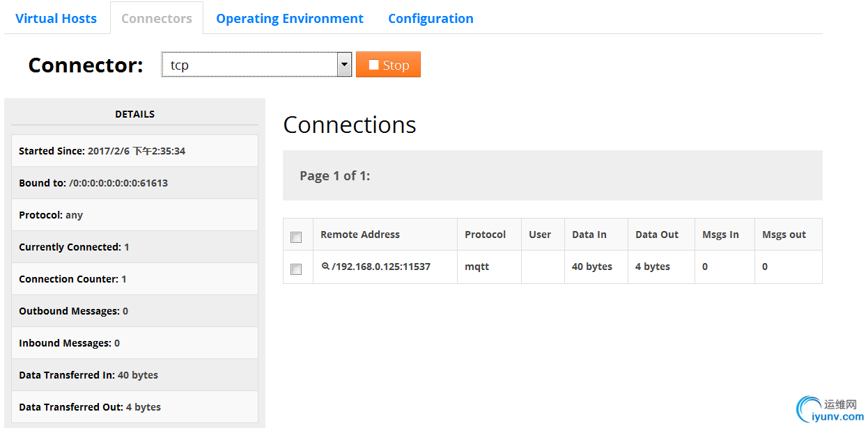
Task: Select the mqtt protocol cell
Action: tap(489, 267)
